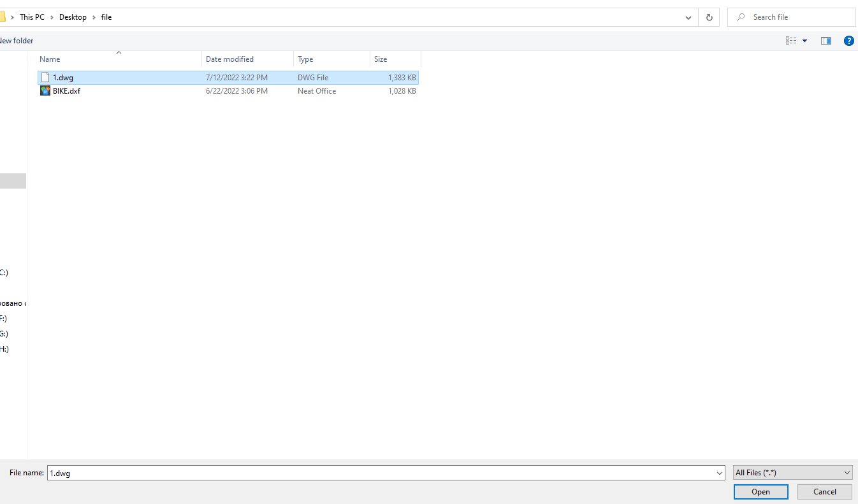Open the help question mark icon

pos(848,41)
